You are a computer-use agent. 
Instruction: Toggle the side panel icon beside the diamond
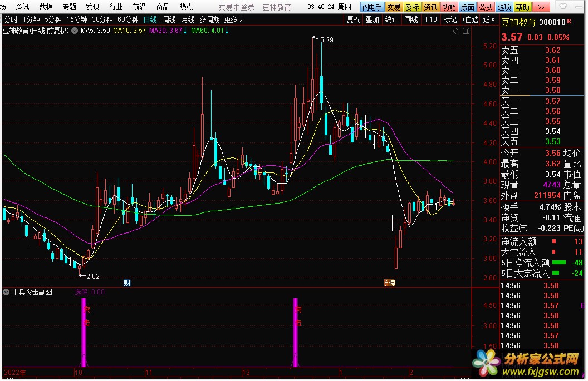pos(466,31)
